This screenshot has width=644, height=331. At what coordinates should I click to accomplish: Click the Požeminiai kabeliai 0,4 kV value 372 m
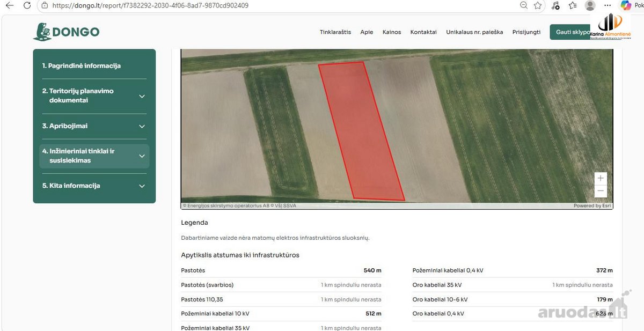pyautogui.click(x=604, y=270)
